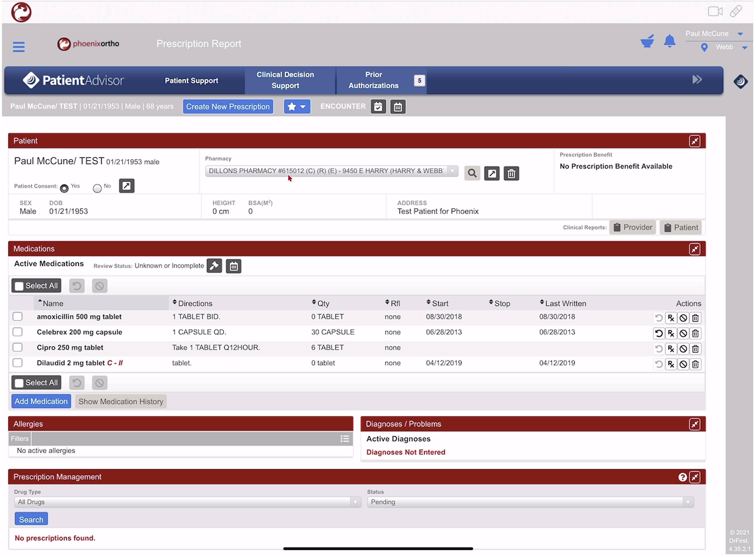The image size is (756, 557).
Task: Click the notifications bell icon
Action: point(670,41)
